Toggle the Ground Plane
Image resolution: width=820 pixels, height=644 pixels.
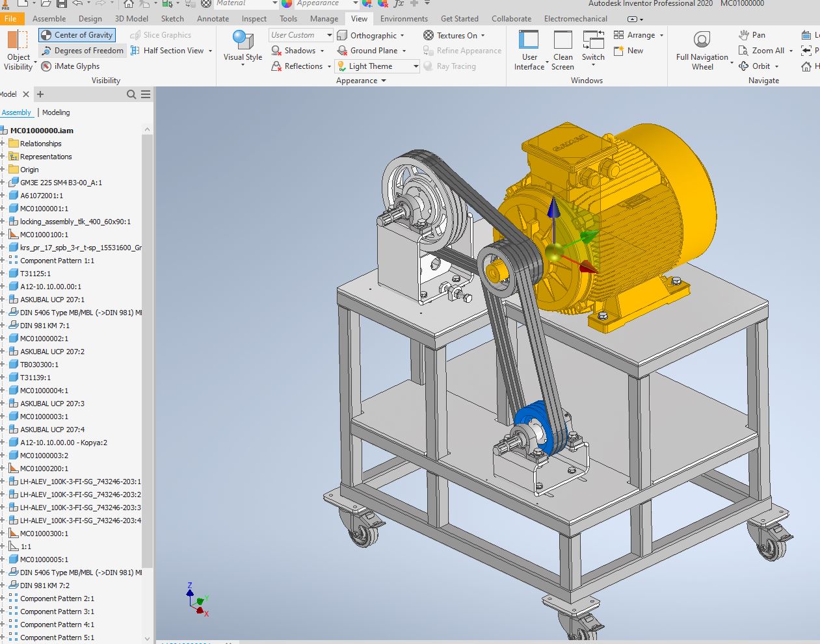tap(367, 51)
